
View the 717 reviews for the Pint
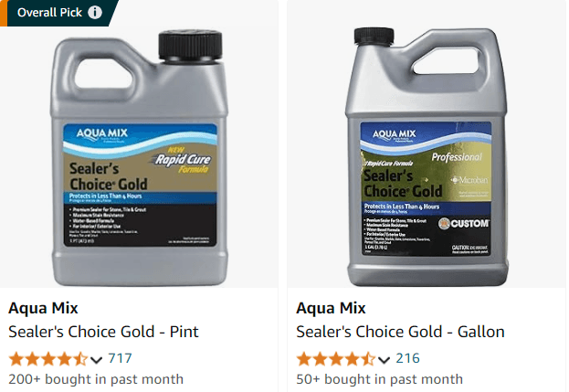coord(121,357)
